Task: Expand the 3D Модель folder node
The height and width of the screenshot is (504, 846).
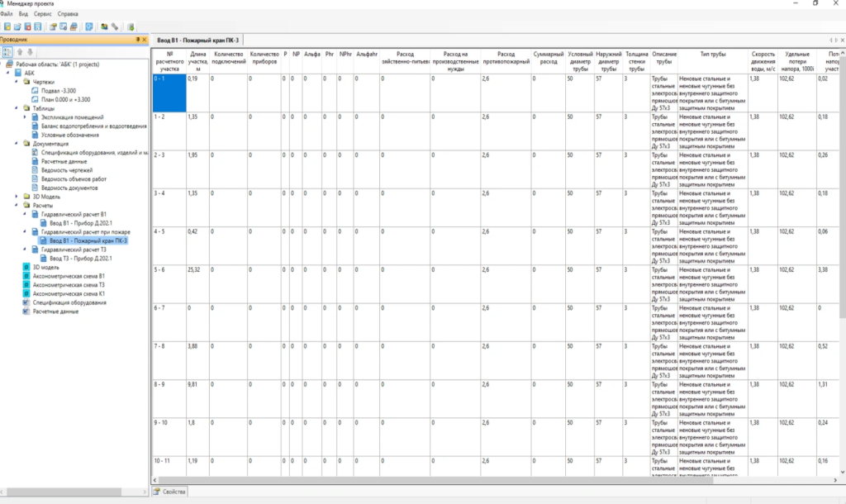Action: coord(17,197)
